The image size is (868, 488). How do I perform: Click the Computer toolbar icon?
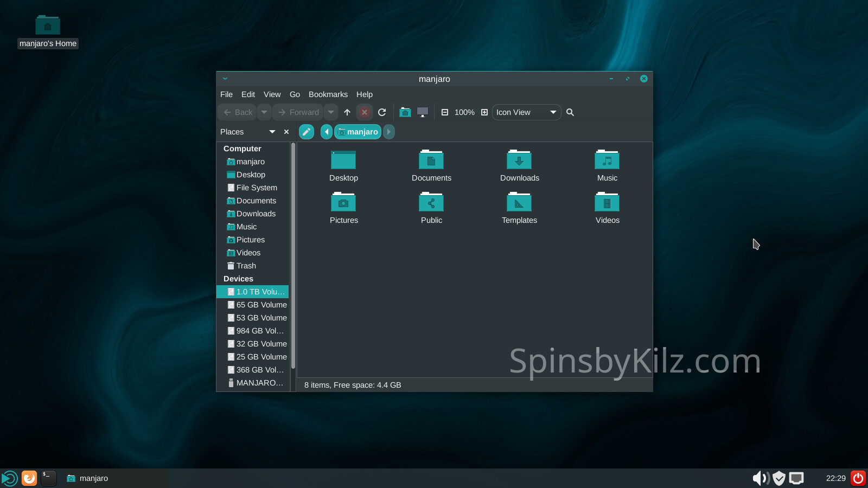pos(423,112)
